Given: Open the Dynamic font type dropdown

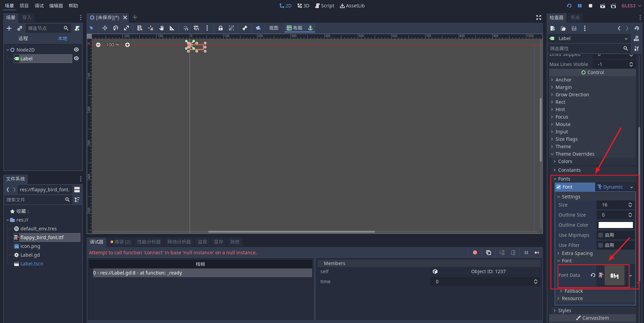Looking at the screenshot, I should point(615,187).
